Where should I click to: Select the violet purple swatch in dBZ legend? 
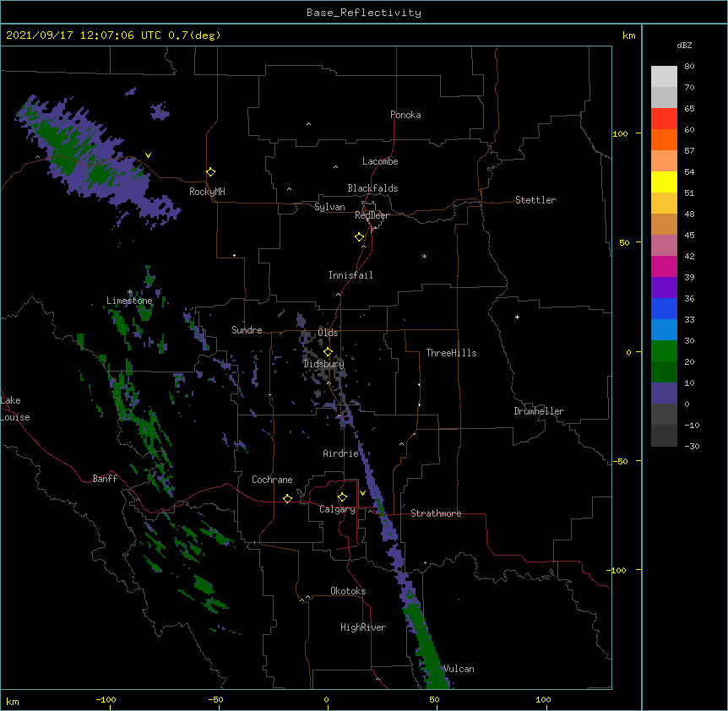click(x=664, y=288)
